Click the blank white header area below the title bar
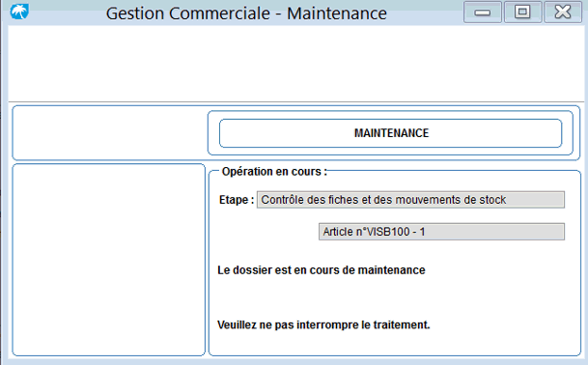 296,63
